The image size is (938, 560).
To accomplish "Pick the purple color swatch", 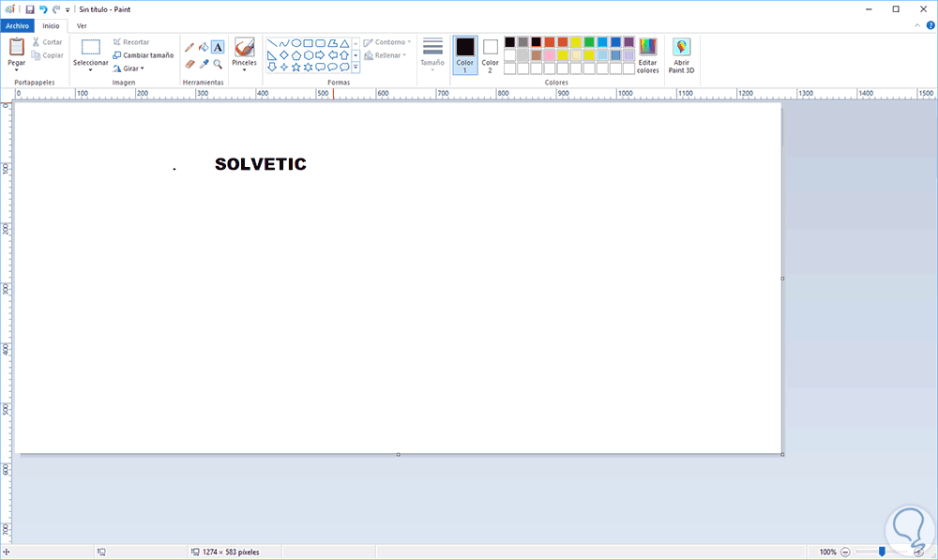I will [628, 42].
